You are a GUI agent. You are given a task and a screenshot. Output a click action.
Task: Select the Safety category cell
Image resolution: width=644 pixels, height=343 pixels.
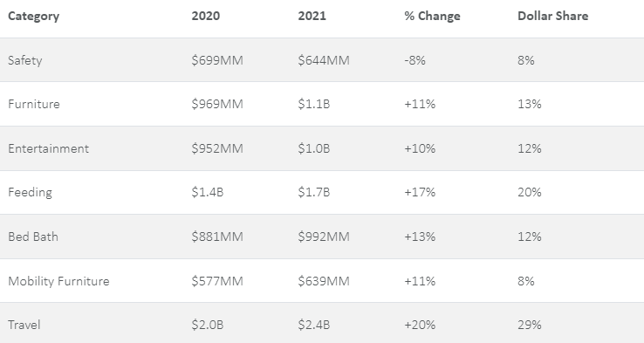pos(25,60)
